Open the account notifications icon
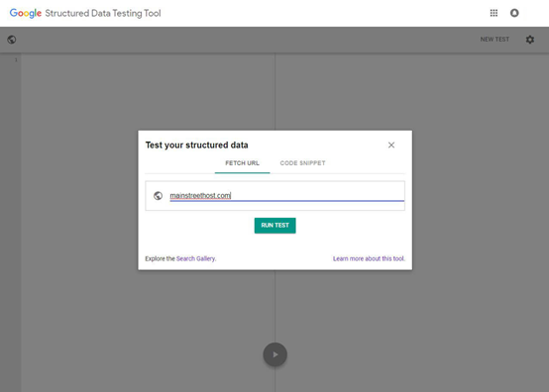Screen dimensions: 549x392 pyautogui.click(x=514, y=13)
